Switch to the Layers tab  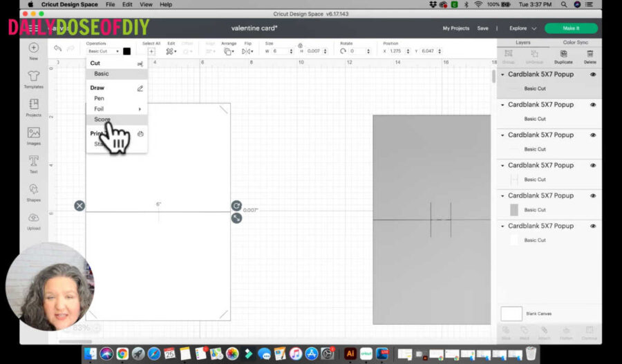coord(523,42)
